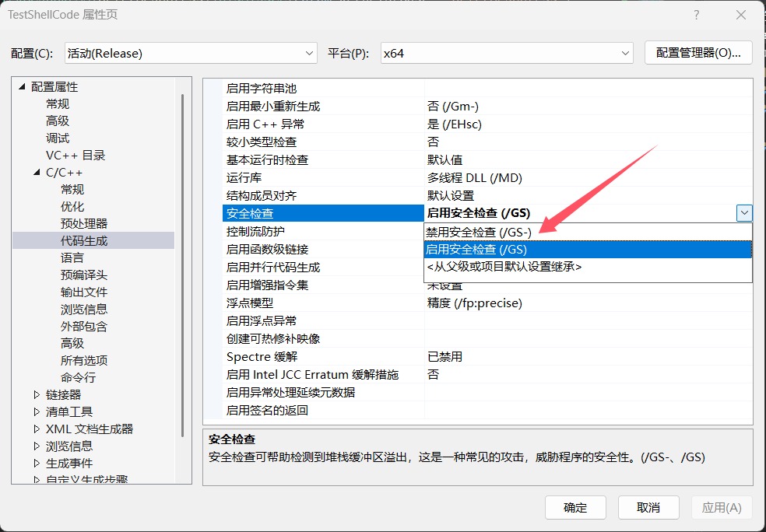Open the 预处理器 tree item

tap(84, 224)
